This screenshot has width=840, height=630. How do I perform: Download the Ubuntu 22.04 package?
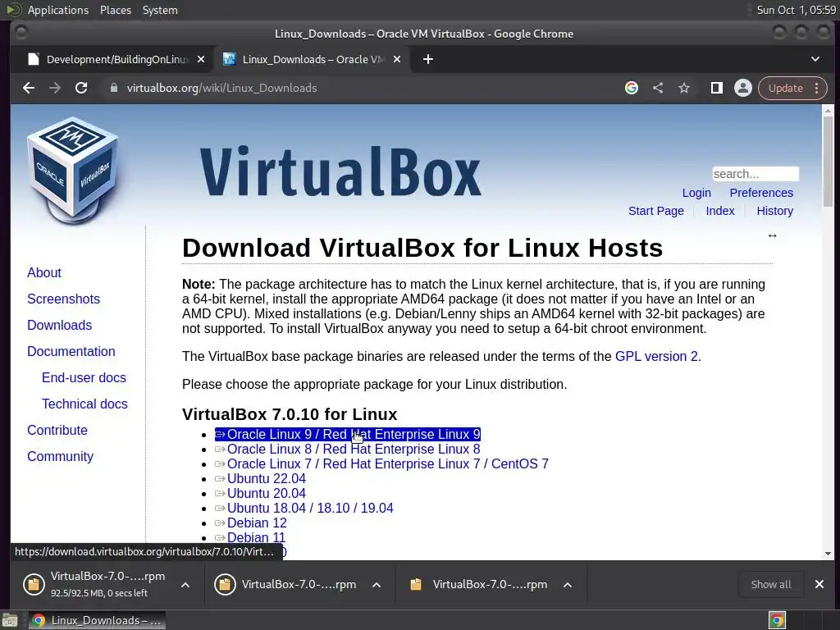point(260,478)
